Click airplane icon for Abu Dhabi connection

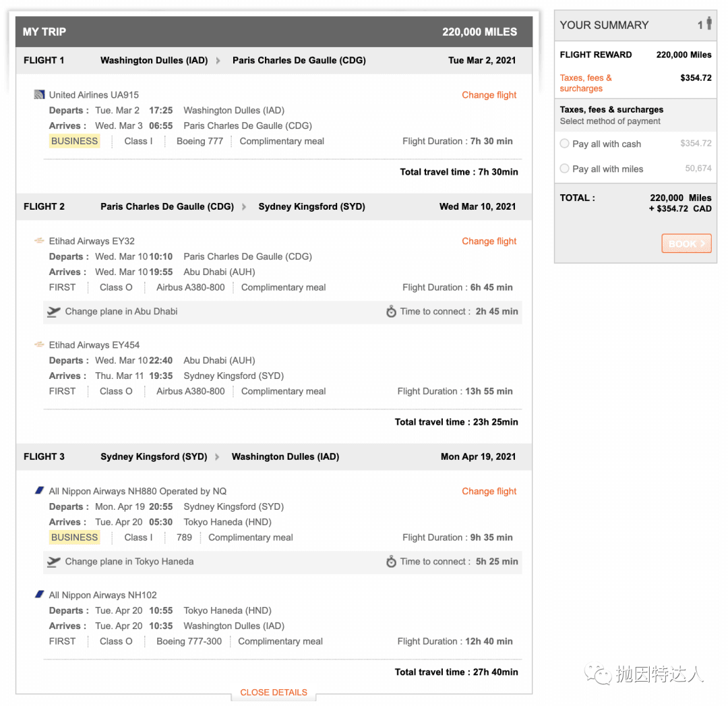pos(54,312)
